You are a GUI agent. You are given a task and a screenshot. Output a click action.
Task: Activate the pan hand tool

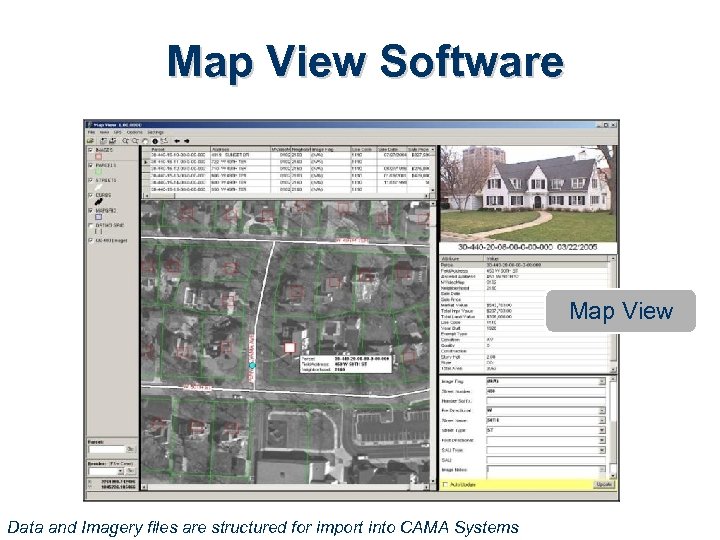pos(145,141)
